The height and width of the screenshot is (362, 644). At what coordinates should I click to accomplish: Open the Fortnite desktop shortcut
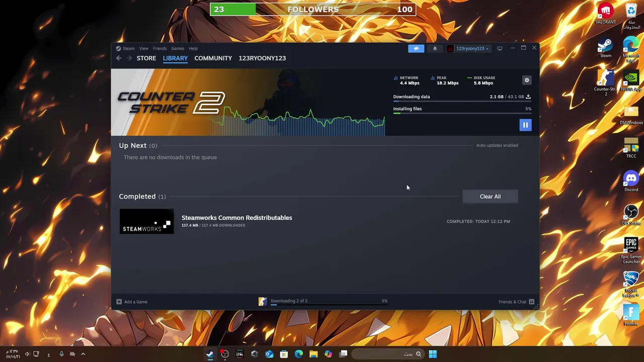pyautogui.click(x=631, y=316)
